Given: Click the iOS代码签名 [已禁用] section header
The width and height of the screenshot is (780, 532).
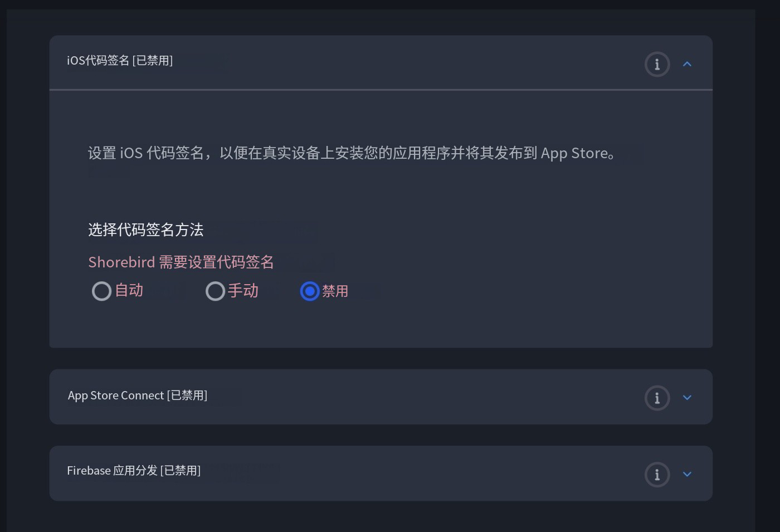Looking at the screenshot, I should [x=120, y=61].
